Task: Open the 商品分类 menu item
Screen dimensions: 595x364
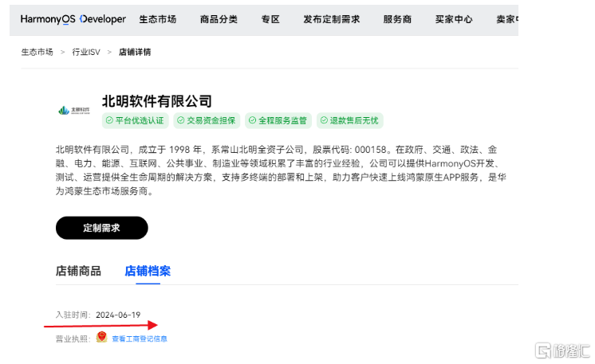Action: pos(219,19)
